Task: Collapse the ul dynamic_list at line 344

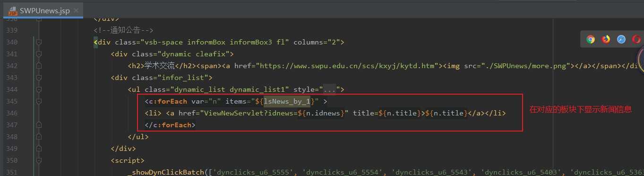Action: tap(39, 89)
